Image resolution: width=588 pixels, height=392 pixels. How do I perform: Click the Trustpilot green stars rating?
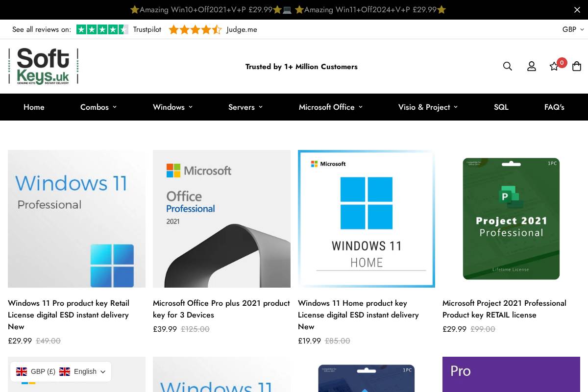[102, 29]
